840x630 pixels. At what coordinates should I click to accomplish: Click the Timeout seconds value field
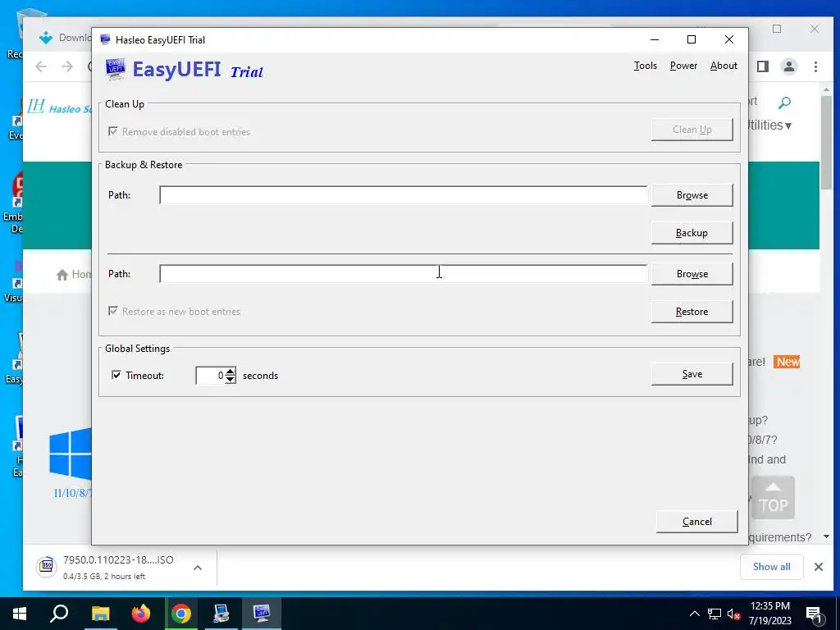(211, 376)
